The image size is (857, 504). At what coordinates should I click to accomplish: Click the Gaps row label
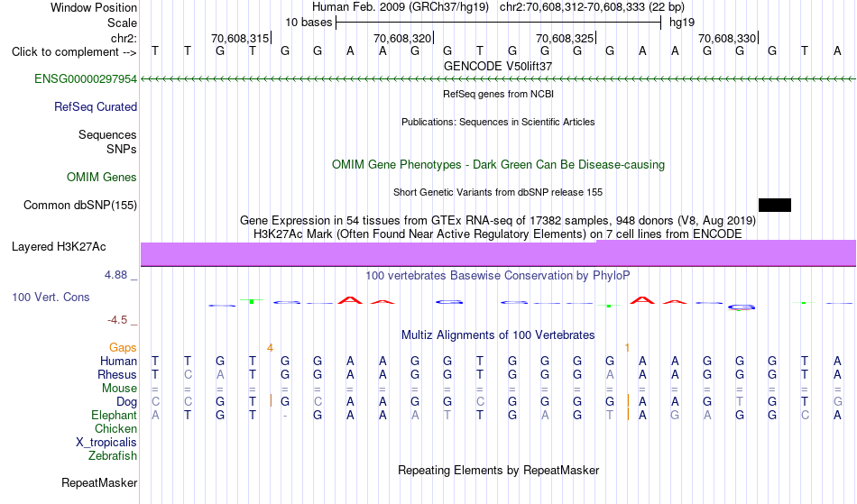[x=123, y=348]
